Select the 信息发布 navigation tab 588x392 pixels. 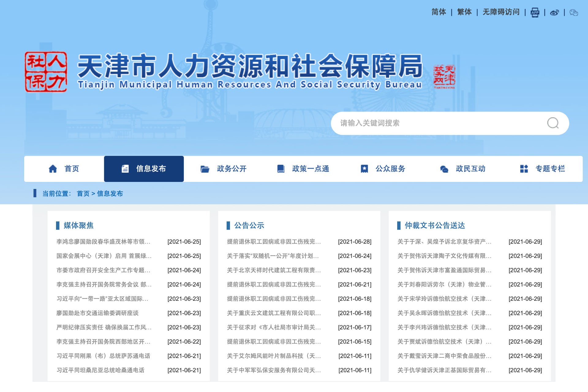click(x=144, y=169)
